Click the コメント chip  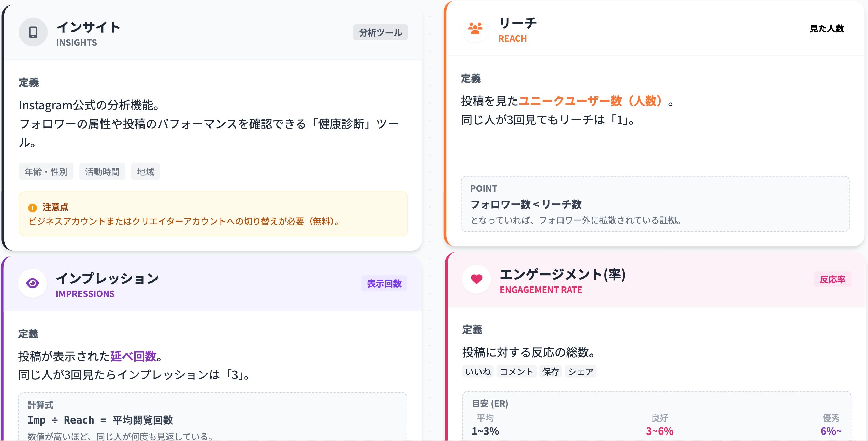[516, 372]
